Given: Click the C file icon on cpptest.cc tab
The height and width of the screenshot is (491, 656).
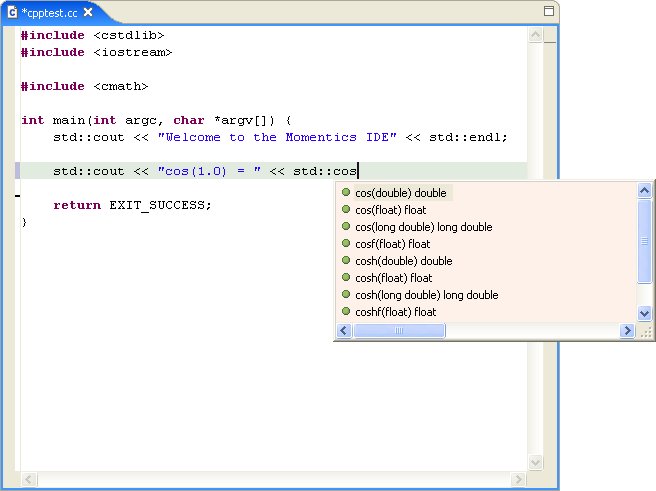Looking at the screenshot, I should [x=12, y=13].
